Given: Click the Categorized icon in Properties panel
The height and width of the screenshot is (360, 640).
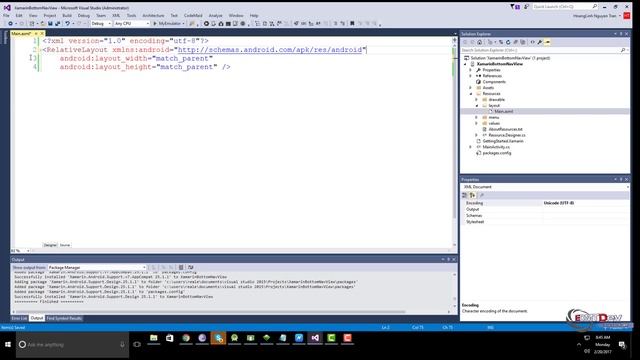Looking at the screenshot, I should pos(464,196).
